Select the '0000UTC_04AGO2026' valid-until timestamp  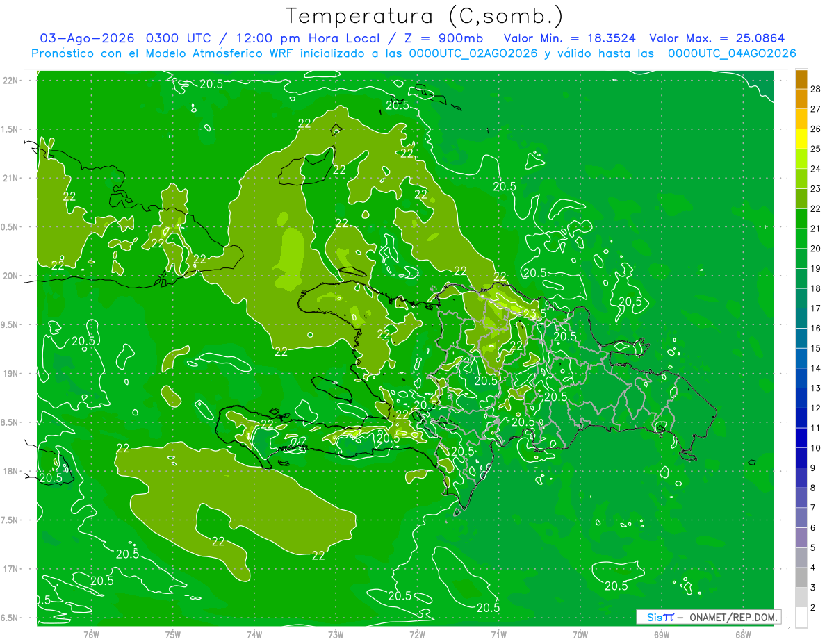732,53
